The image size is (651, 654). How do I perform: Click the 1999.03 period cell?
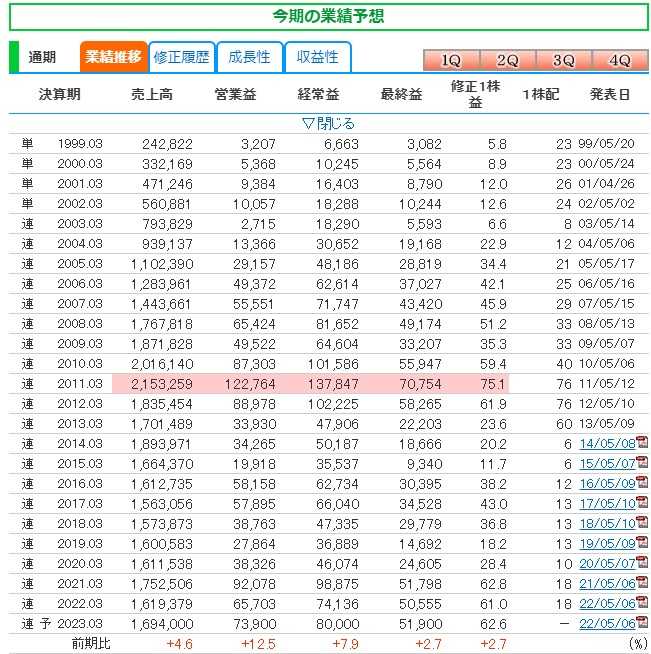[x=80, y=144]
